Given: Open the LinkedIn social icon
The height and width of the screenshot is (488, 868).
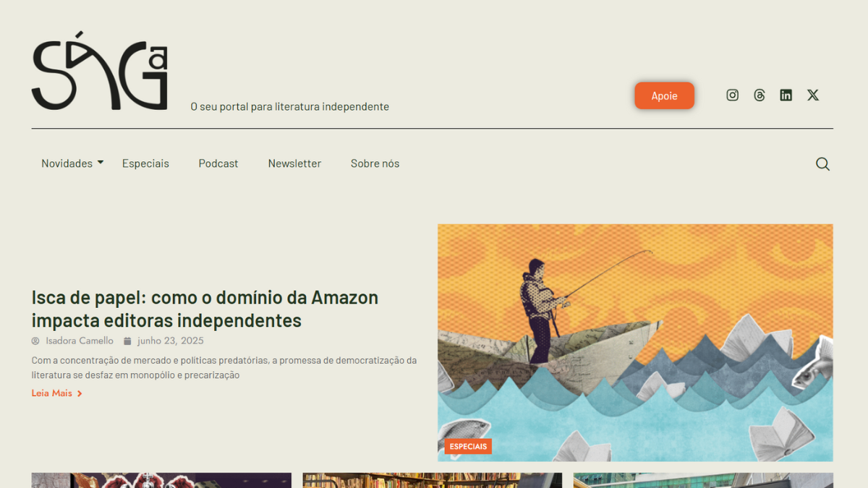Looking at the screenshot, I should point(786,95).
